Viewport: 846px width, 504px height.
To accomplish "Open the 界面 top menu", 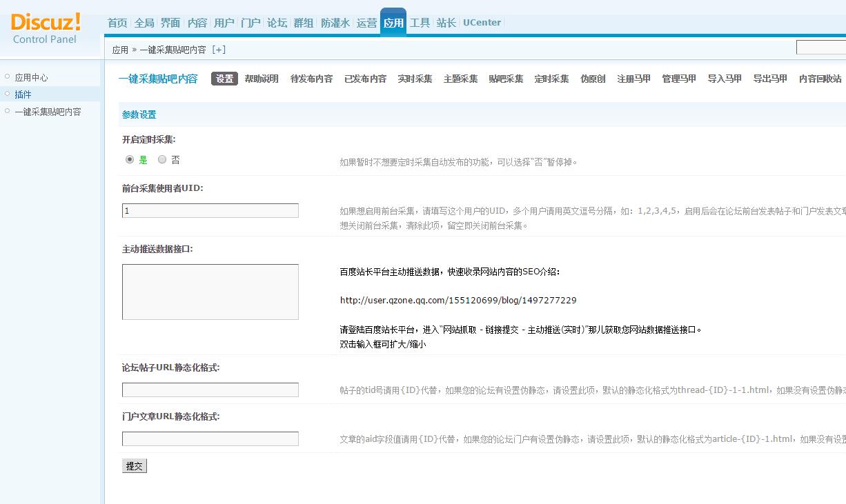I will point(170,23).
